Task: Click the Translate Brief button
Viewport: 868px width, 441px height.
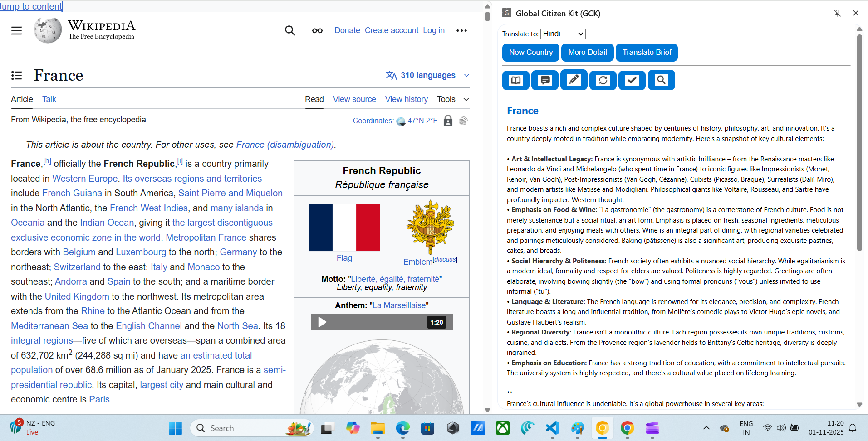Action: 647,53
